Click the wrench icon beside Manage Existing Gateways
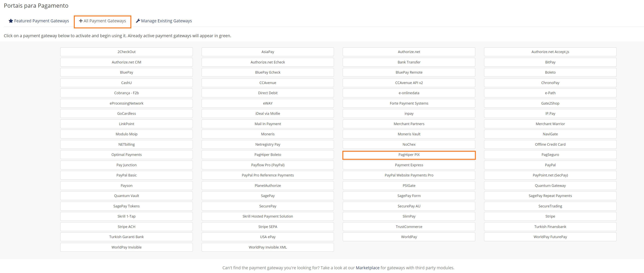This screenshot has width=644, height=273. 138,21
